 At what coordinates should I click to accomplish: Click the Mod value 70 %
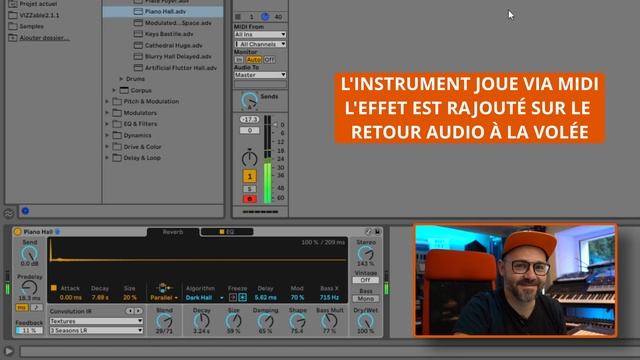pyautogui.click(x=297, y=298)
